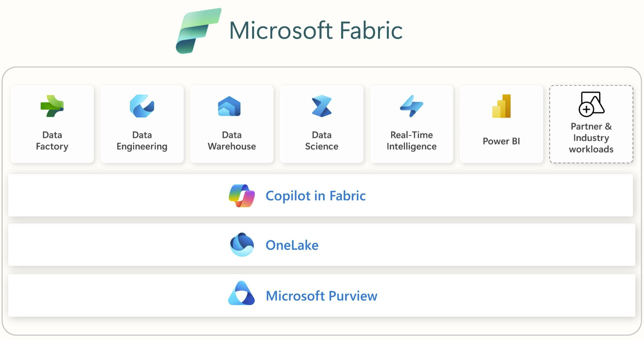Image resolution: width=644 pixels, height=340 pixels.
Task: Click the Partner & Industry workloads icon
Action: (x=591, y=104)
